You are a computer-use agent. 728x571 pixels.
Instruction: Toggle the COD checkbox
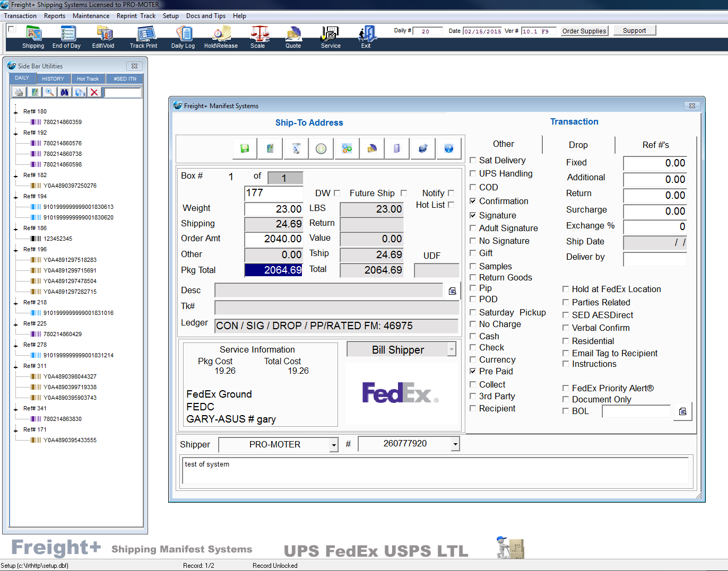(473, 187)
